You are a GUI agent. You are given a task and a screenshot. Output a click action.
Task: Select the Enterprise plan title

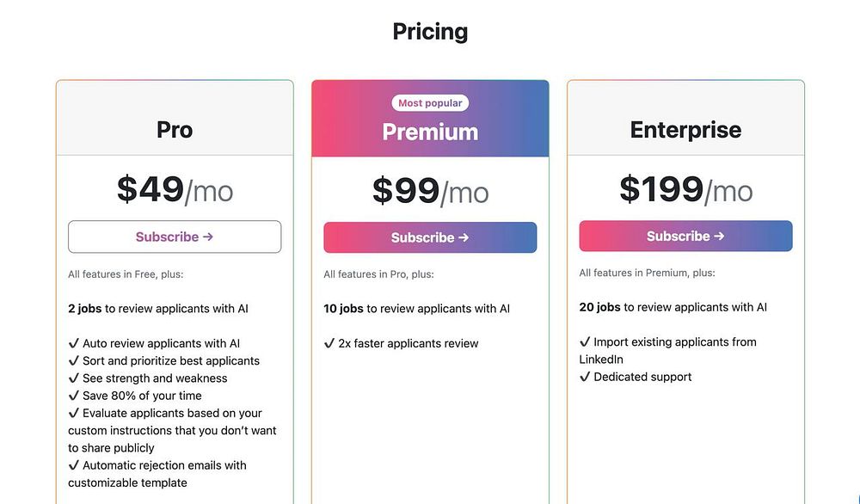(x=685, y=130)
